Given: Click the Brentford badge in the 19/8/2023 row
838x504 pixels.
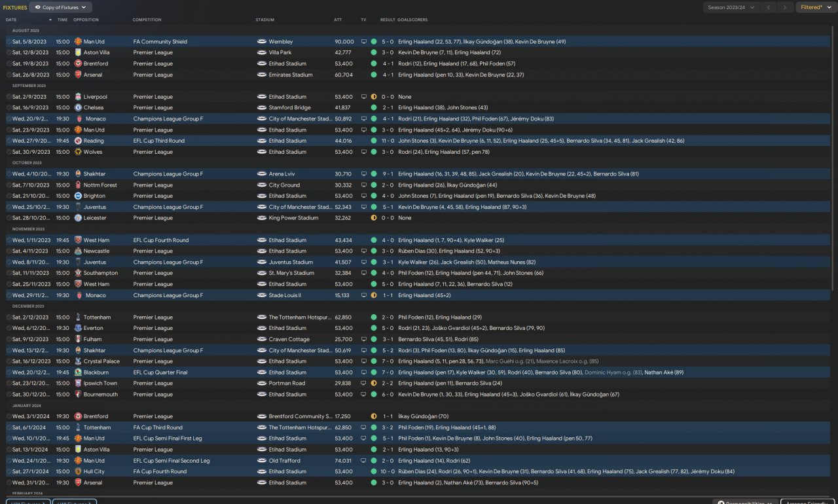Looking at the screenshot, I should coord(78,63).
